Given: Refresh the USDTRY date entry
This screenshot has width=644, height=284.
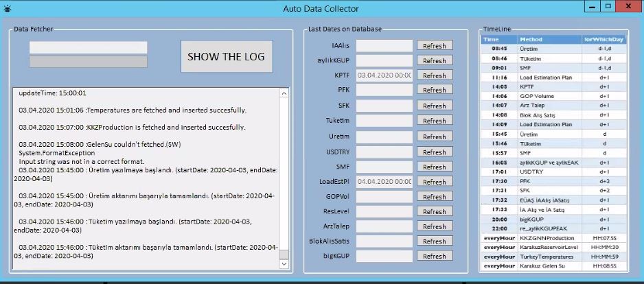Looking at the screenshot, I should pyautogui.click(x=434, y=152).
